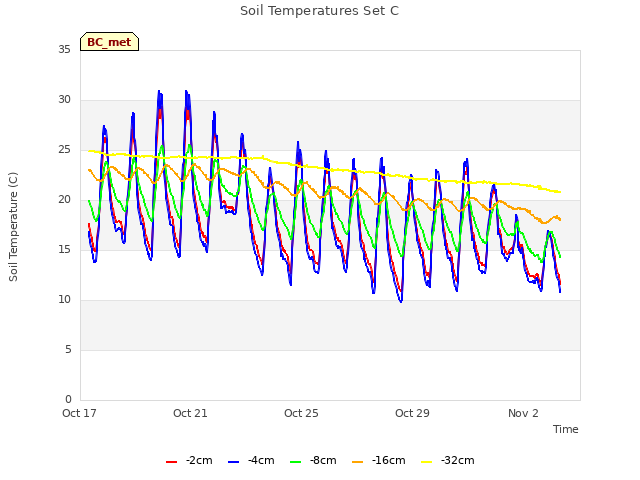Toggle the -8cm series in the legend
This screenshot has width=640, height=480.
click(313, 461)
